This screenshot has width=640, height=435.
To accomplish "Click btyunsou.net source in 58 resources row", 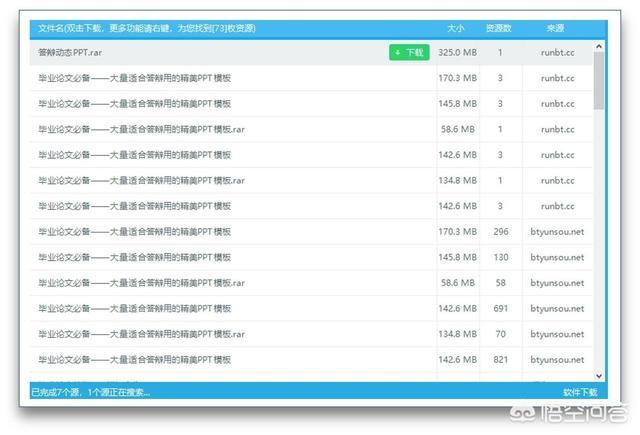I will (557, 283).
